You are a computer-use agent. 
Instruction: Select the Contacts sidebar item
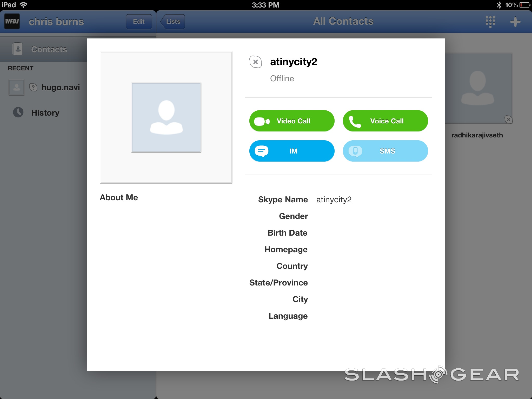tap(49, 49)
